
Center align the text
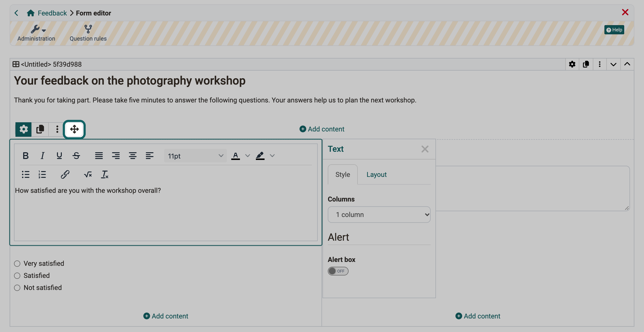pos(133,156)
